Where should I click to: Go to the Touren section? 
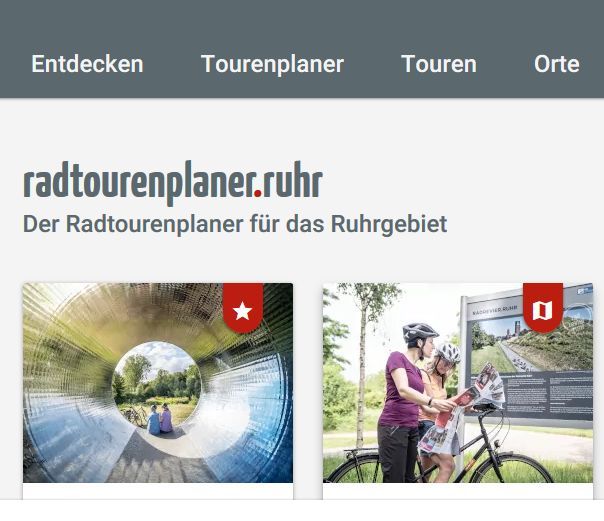439,64
